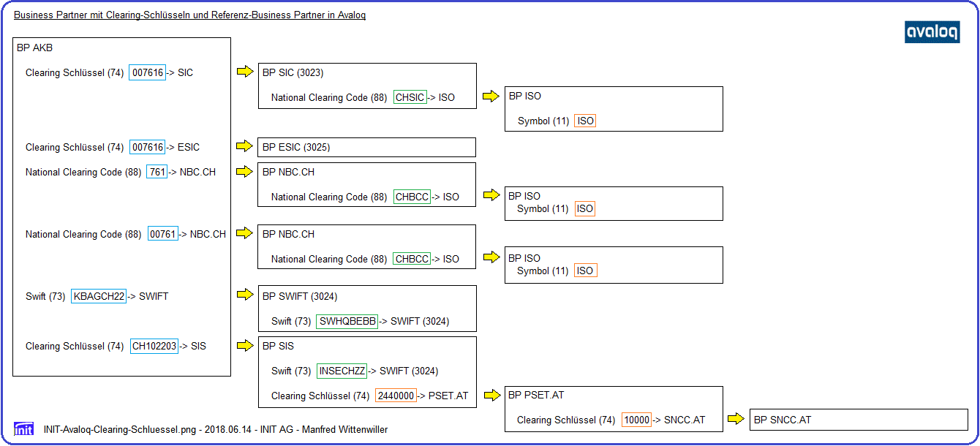Click the -> ESIC reference text
The height and width of the screenshot is (446, 980).
[x=183, y=147]
